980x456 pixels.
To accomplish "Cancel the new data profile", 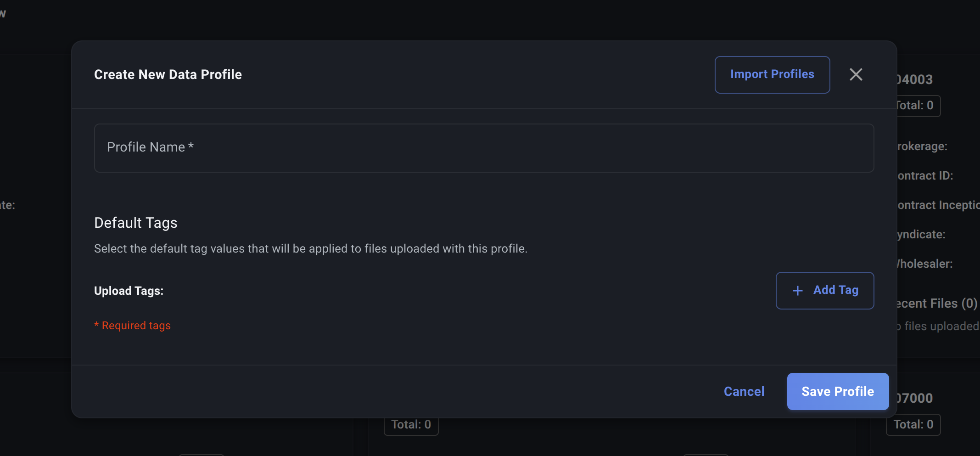I will [x=744, y=391].
